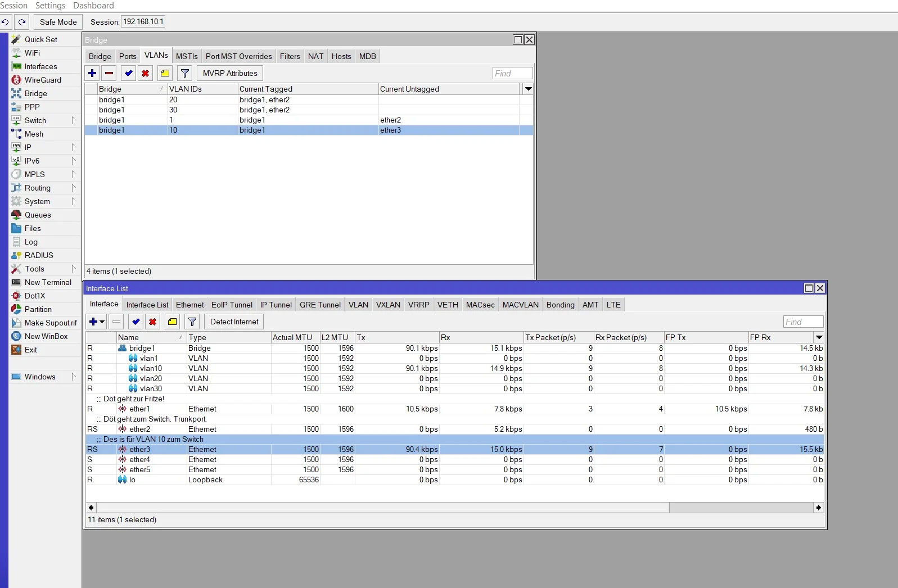Open the VXLAN tab in Interface List
The image size is (898, 588).
click(x=388, y=305)
